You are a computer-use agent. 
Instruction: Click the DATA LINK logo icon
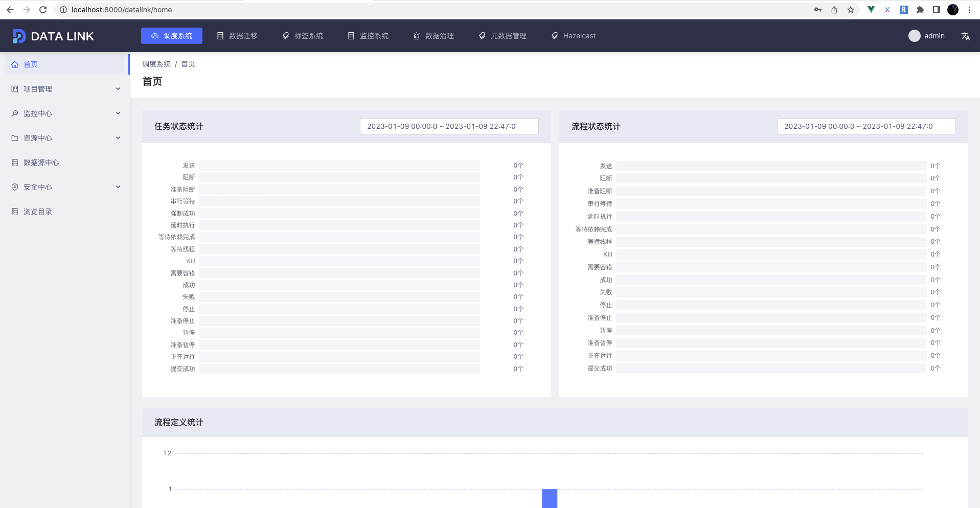click(x=19, y=36)
